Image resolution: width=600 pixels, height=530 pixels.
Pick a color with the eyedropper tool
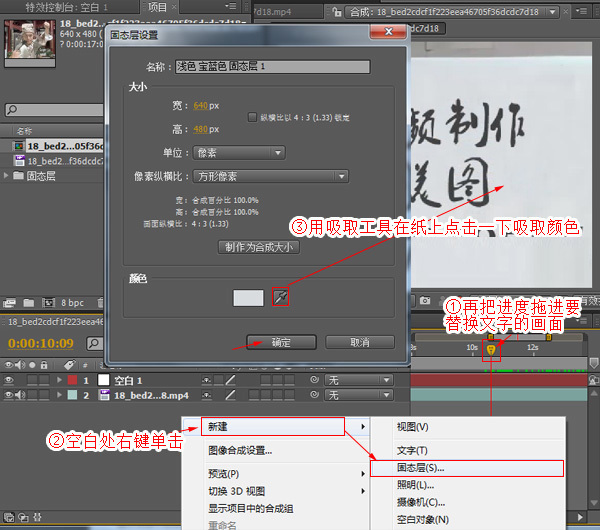tap(280, 297)
